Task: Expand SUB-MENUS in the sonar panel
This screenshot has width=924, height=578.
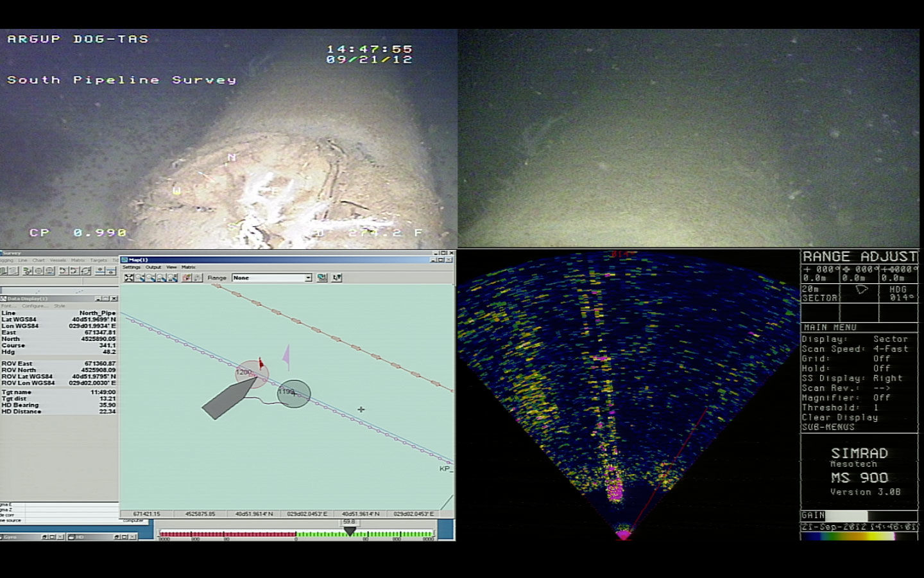Action: tap(828, 427)
